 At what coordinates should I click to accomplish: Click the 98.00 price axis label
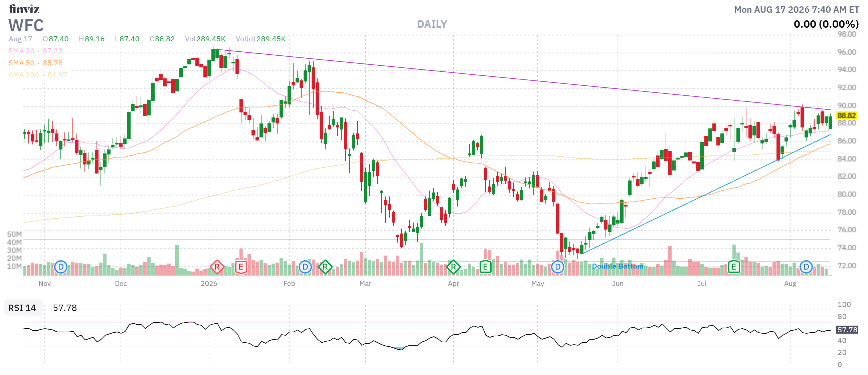[x=846, y=34]
